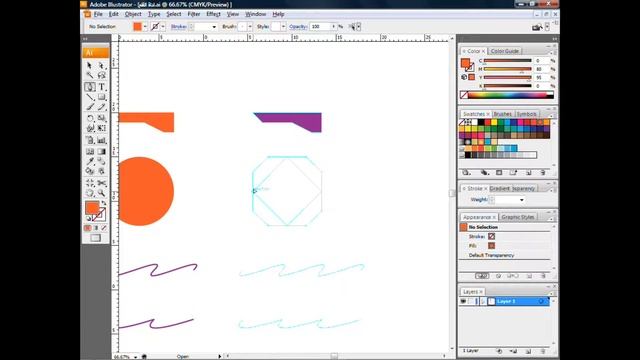Viewport: 640px width, 360px height.
Task: Select the Rectangle shape tool
Action: [102, 97]
